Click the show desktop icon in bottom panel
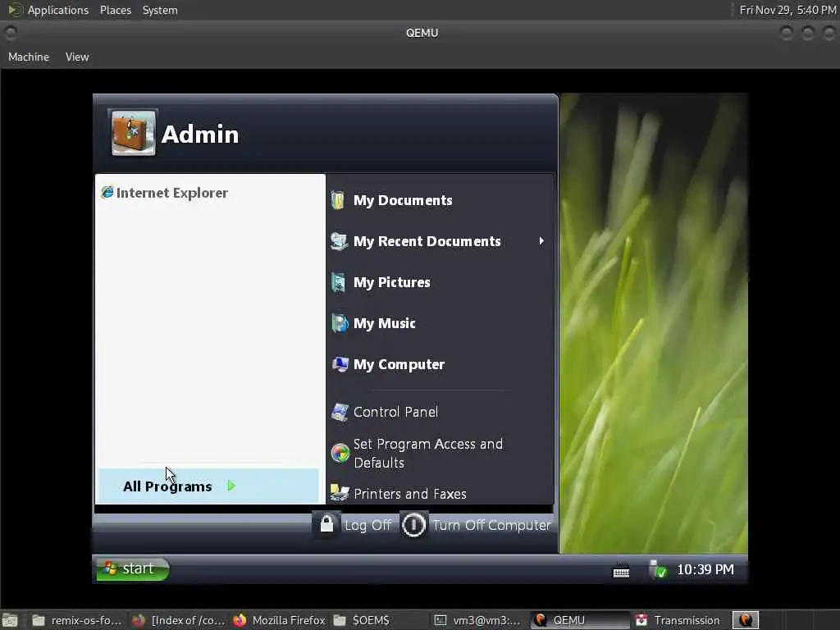 tap(9, 620)
